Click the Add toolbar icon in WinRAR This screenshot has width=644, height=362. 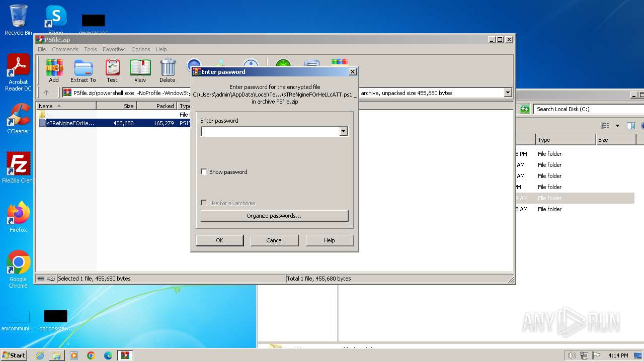coord(54,70)
